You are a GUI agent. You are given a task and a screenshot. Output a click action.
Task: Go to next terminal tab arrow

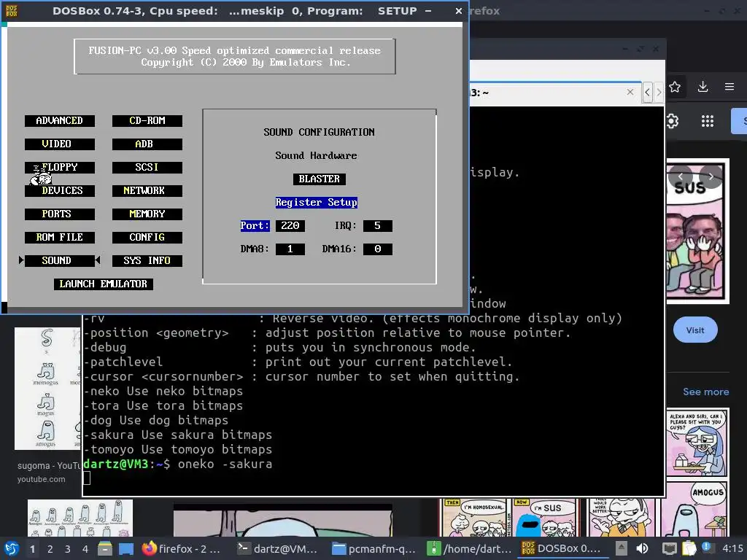[x=659, y=92]
